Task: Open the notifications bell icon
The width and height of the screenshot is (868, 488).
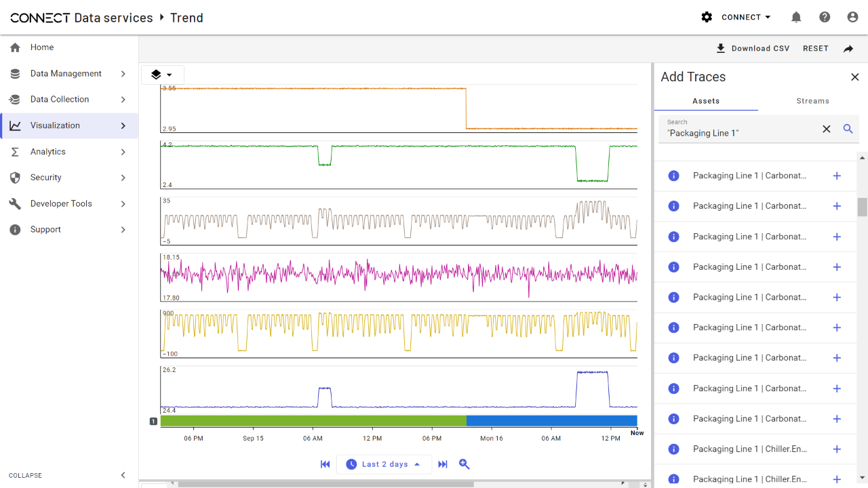Action: pyautogui.click(x=796, y=18)
